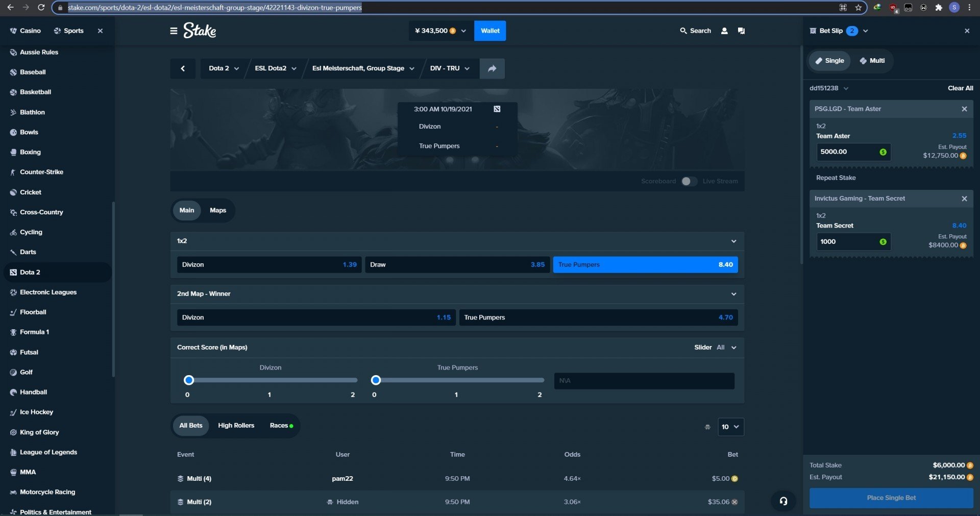Switch to the Maps tab
Viewport: 980px width, 516px height.
(x=218, y=210)
